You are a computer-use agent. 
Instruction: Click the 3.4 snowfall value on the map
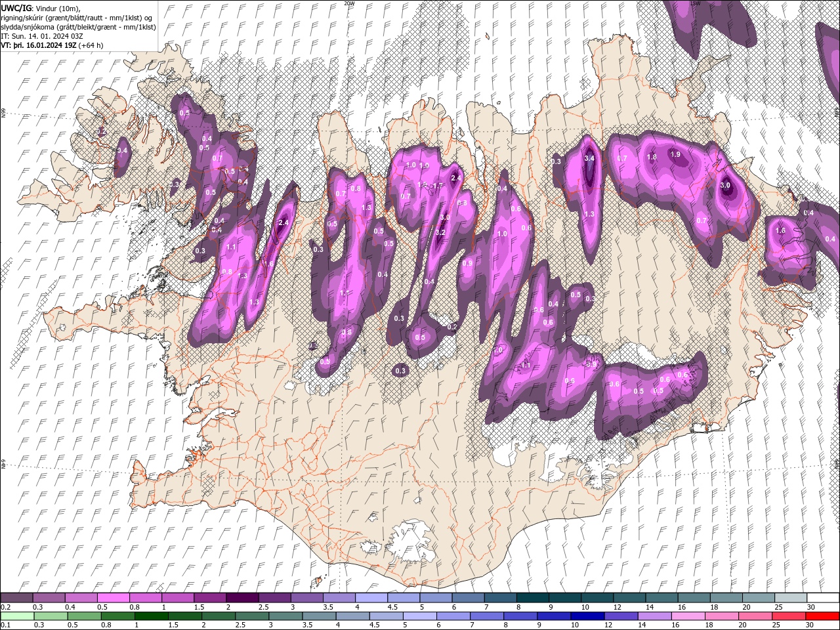pyautogui.click(x=589, y=158)
